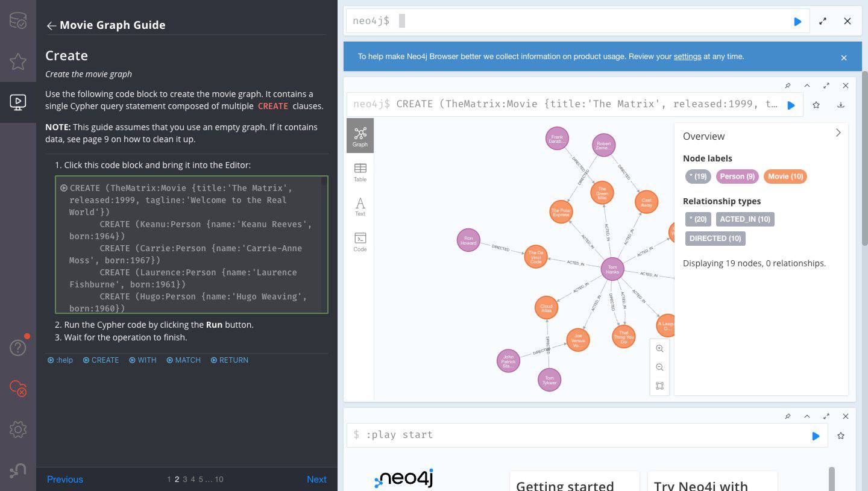Image resolution: width=868 pixels, height=491 pixels.
Task: Pin the CREATE query result frame
Action: 788,86
